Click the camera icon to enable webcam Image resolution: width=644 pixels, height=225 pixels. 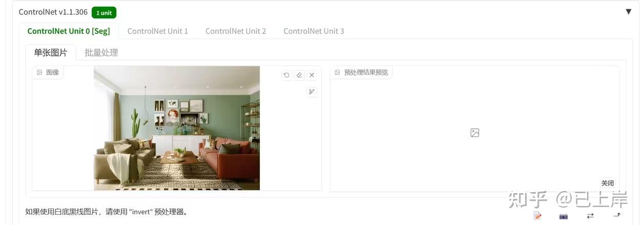[563, 216]
